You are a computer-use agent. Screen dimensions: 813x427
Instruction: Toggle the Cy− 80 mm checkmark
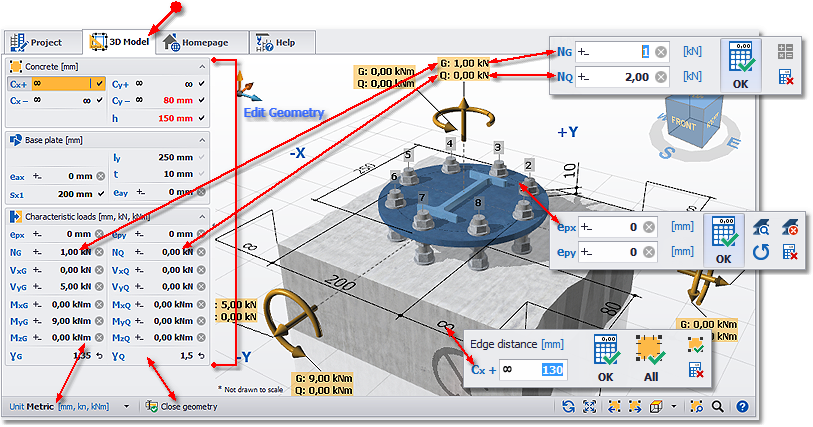[202, 100]
